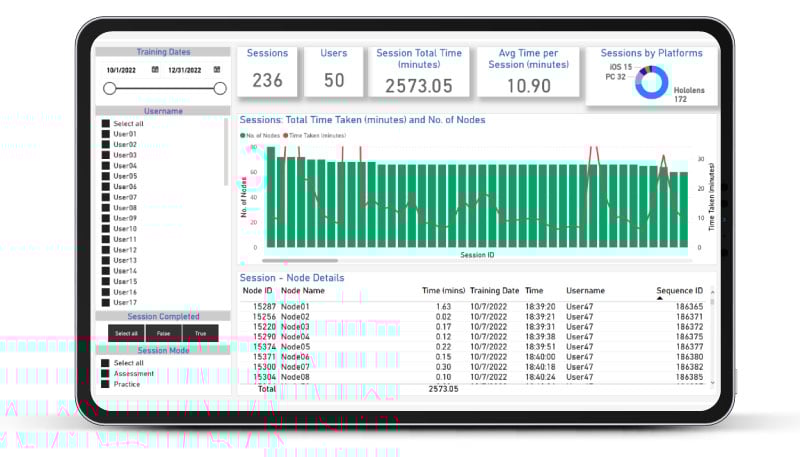800x457 pixels.
Task: Click the right handle of date slider
Action: pyautogui.click(x=220, y=89)
